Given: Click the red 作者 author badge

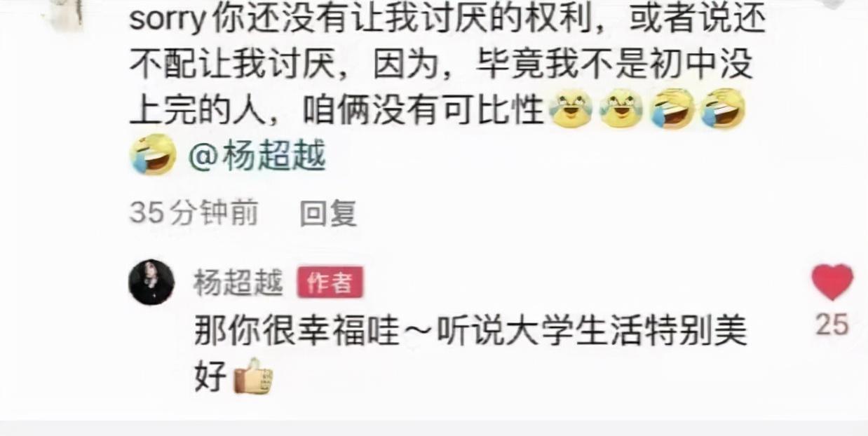Looking at the screenshot, I should [x=330, y=283].
